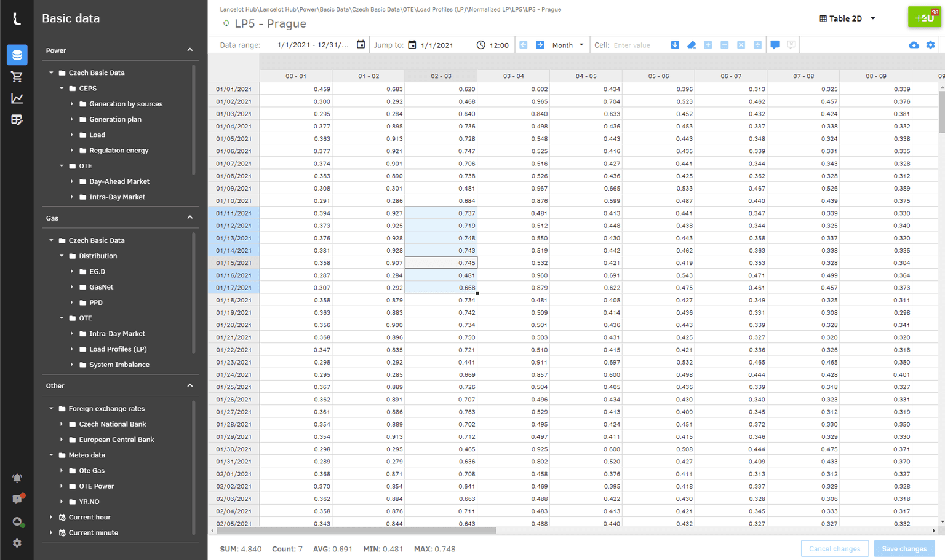
Task: Open the shopping cart section in sidebar
Action: click(x=17, y=77)
